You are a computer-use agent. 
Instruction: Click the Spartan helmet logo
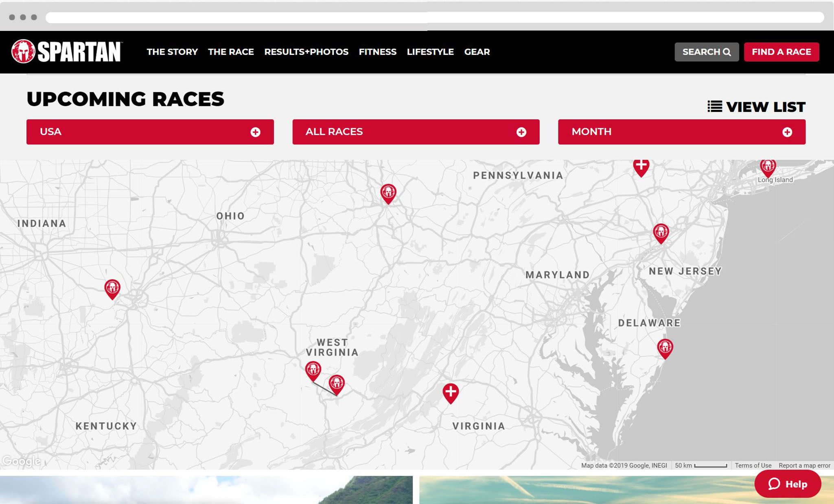point(23,52)
